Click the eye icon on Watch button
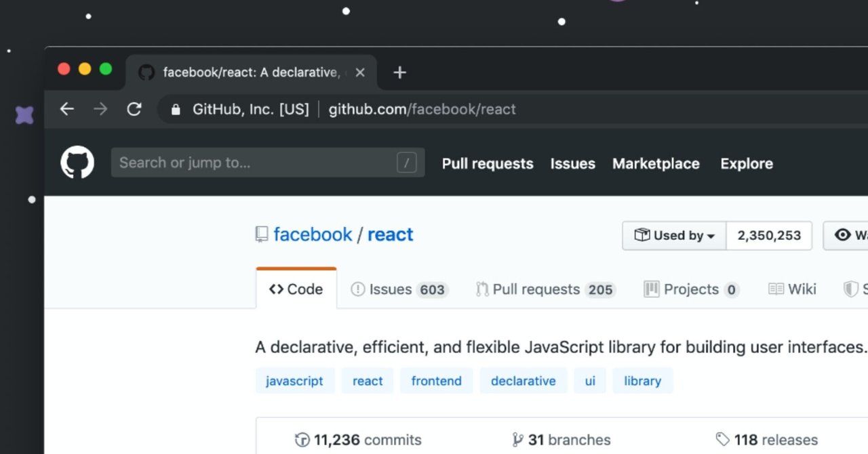Viewport: 868px width, 454px height. point(843,235)
